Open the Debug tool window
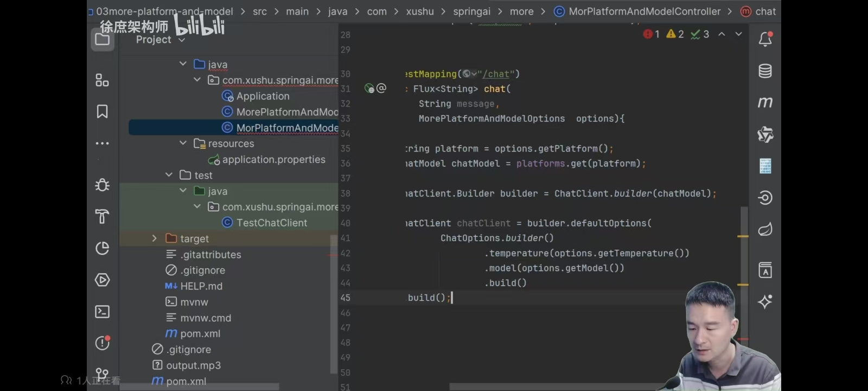868x391 pixels. click(102, 185)
